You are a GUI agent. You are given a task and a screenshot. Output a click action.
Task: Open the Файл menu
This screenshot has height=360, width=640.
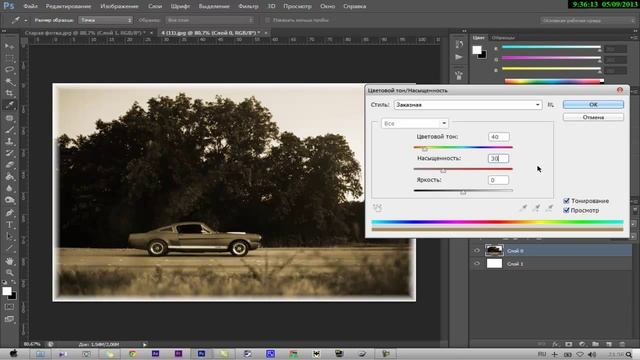pos(31,6)
